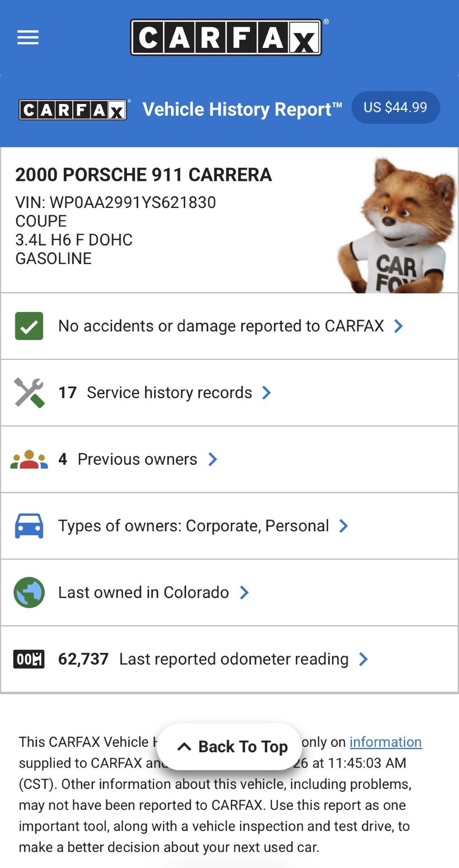Follow the information hyperlink
The width and height of the screenshot is (459, 868).
(385, 742)
